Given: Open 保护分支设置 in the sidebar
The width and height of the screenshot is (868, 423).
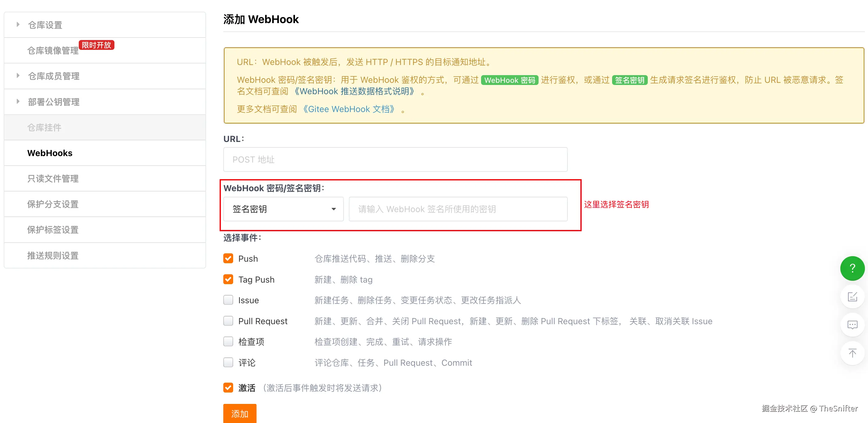Looking at the screenshot, I should pyautogui.click(x=53, y=204).
